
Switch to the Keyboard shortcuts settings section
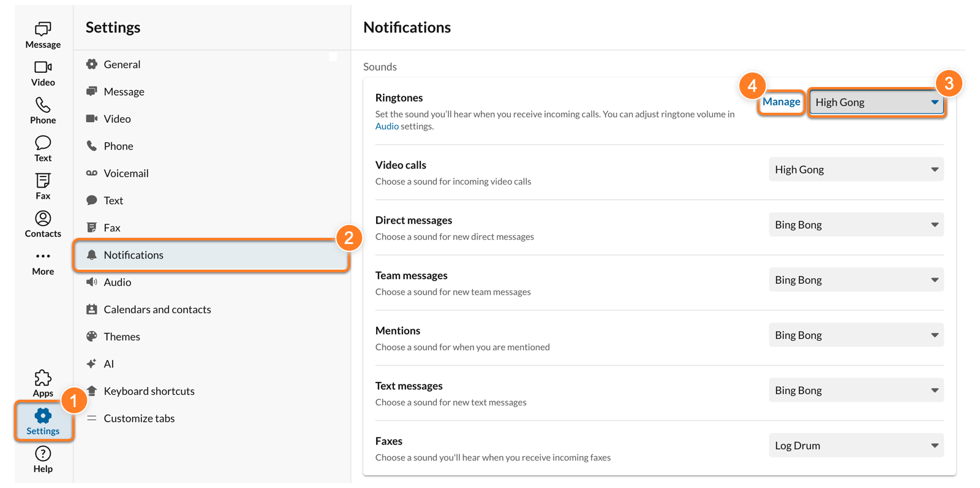tap(149, 391)
